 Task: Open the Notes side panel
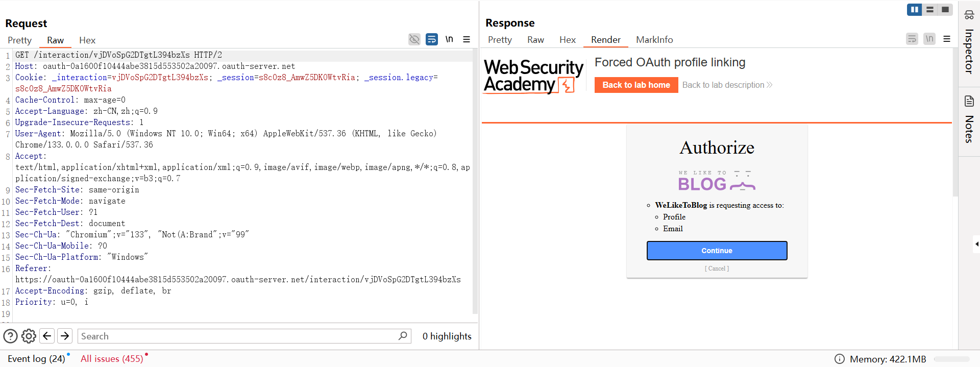click(x=969, y=119)
